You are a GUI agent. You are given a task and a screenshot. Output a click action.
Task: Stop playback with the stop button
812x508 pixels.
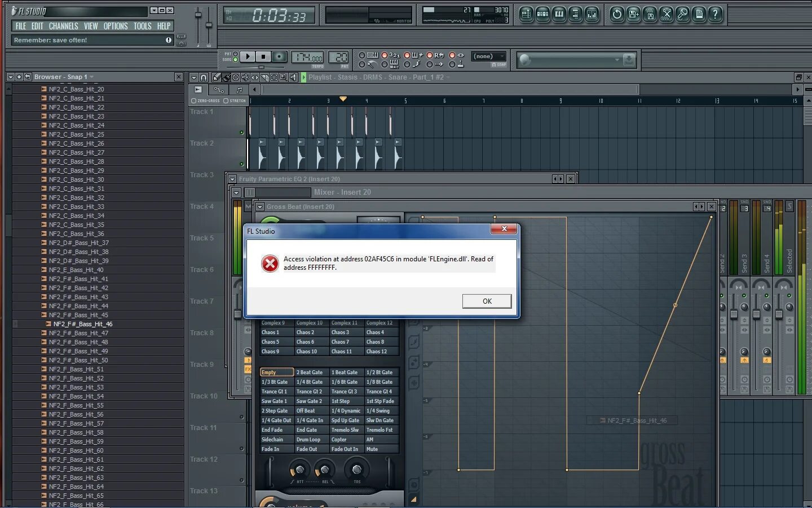(x=263, y=56)
